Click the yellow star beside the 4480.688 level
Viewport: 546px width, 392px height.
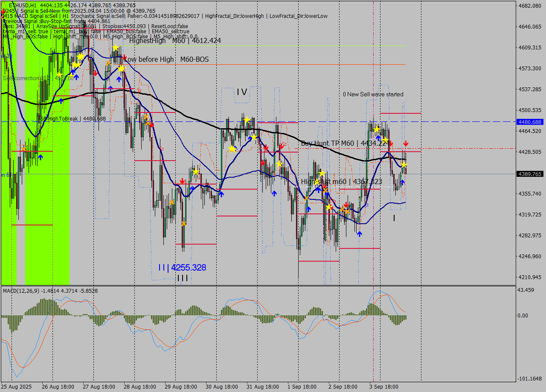click(x=377, y=129)
